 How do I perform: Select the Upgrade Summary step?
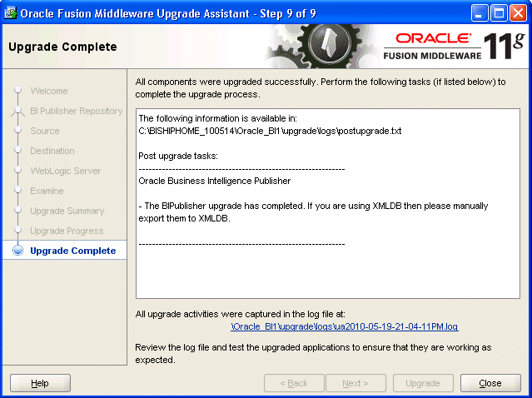pos(67,211)
